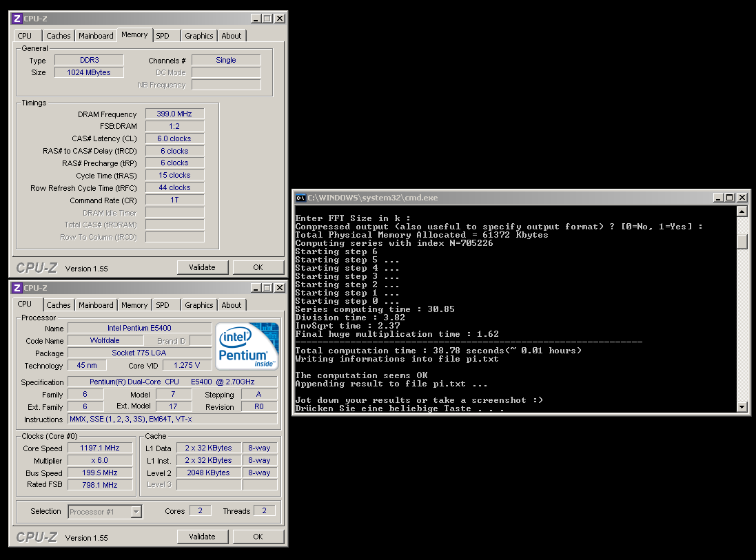
Task: Switch to Graphics tab in the CPU window
Action: [198, 305]
